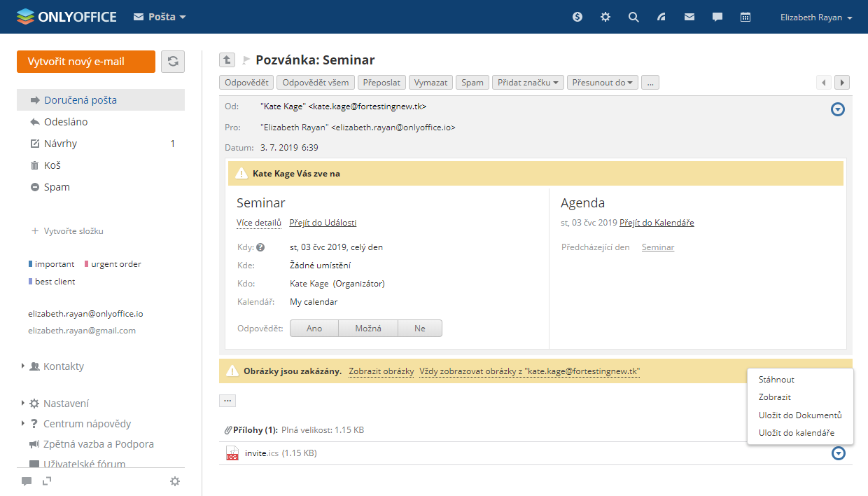Open the calendar icon in top bar

click(x=745, y=18)
